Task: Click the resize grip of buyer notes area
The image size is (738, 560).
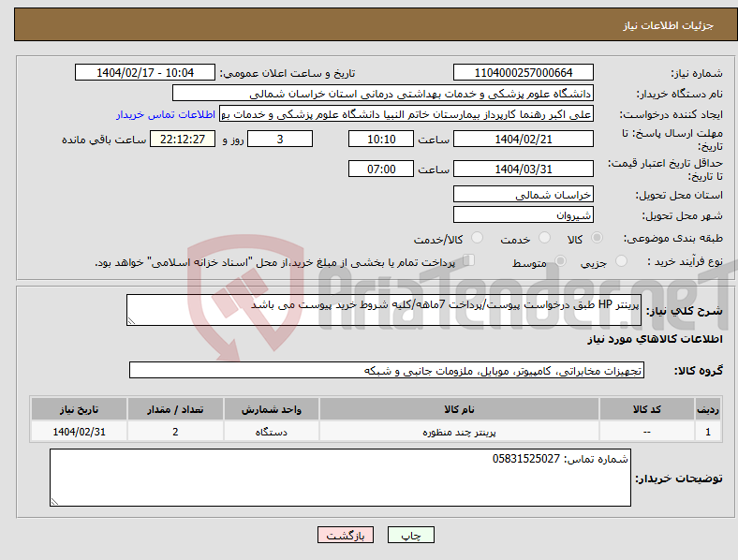Action: [54, 502]
